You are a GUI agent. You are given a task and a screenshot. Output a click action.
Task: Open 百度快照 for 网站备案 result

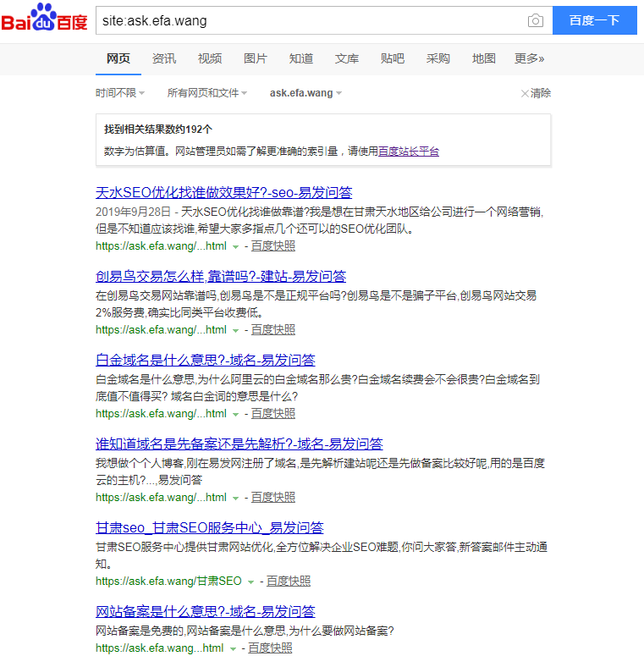click(x=270, y=648)
